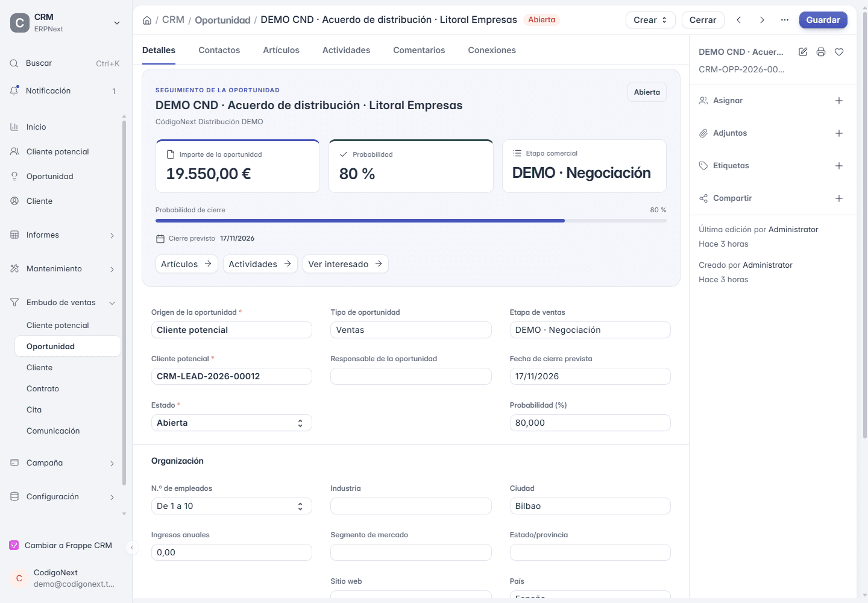Add an assignee with the Asignar plus icon
The height and width of the screenshot is (603, 868).
(839, 101)
